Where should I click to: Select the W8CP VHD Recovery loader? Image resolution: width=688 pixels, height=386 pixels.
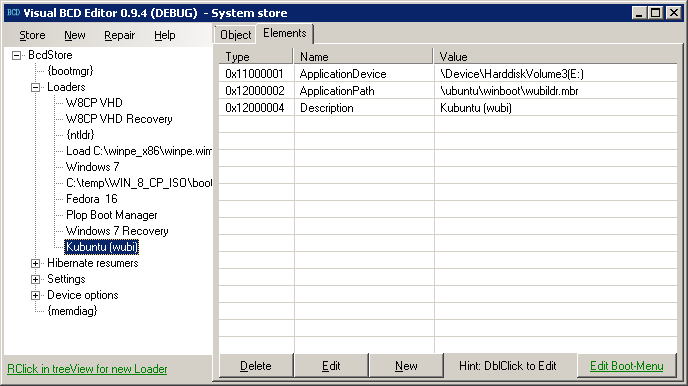point(119,119)
